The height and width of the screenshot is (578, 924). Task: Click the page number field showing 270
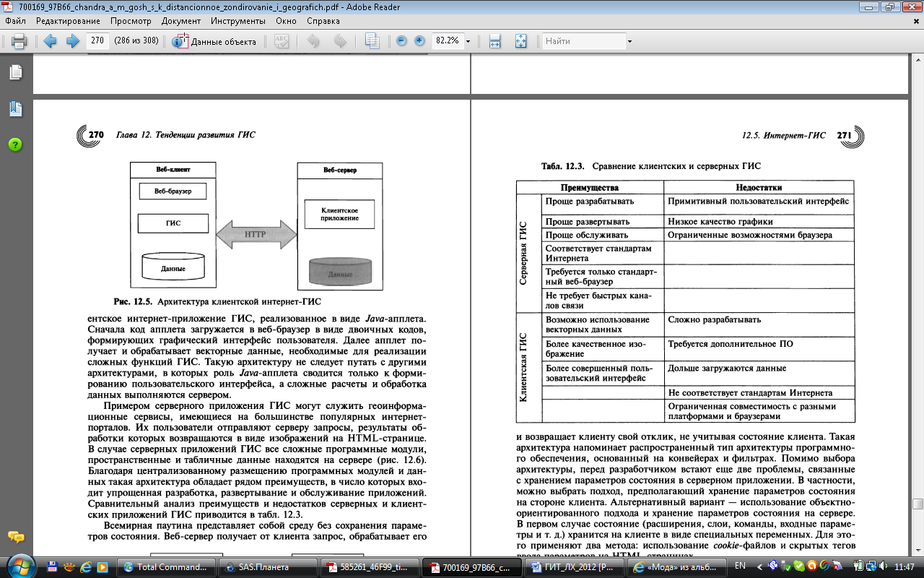point(96,41)
